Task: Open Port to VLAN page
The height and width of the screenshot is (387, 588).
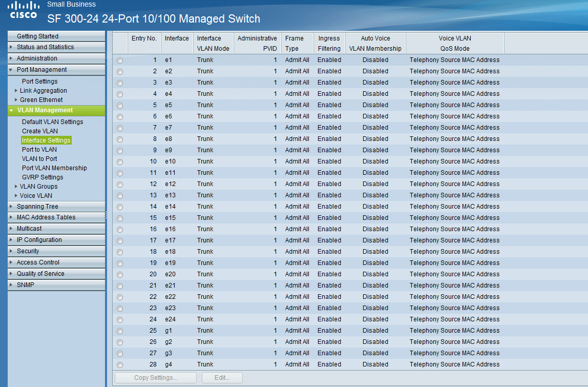Action: [39, 149]
